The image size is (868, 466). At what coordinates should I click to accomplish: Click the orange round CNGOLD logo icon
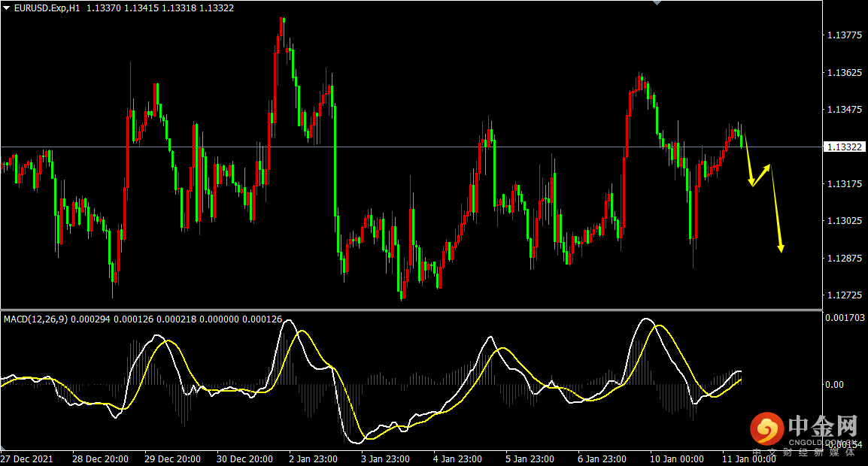[766, 429]
